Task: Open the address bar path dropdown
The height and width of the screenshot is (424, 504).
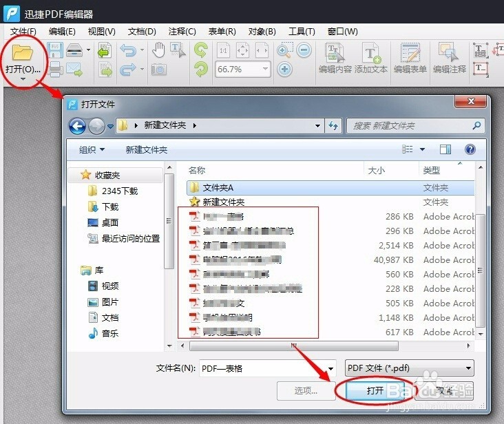Action: pos(317,126)
